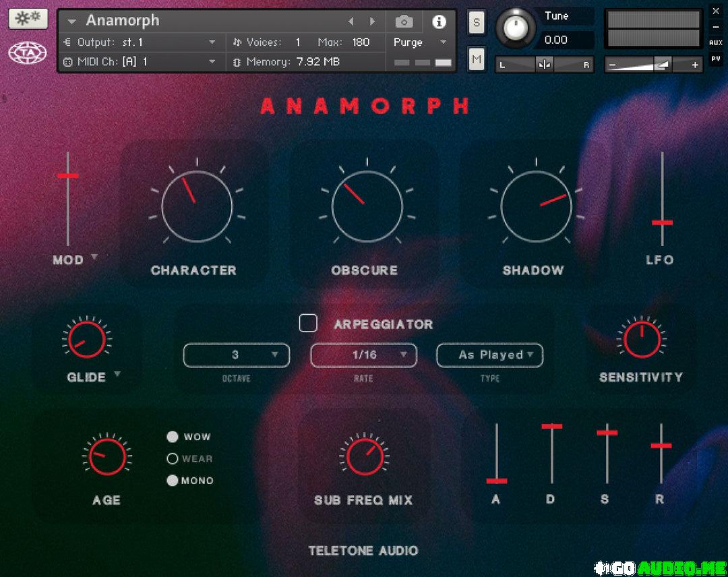This screenshot has height=577, width=728.
Task: Click the Memory 7.92 MB readout
Action: point(318,61)
